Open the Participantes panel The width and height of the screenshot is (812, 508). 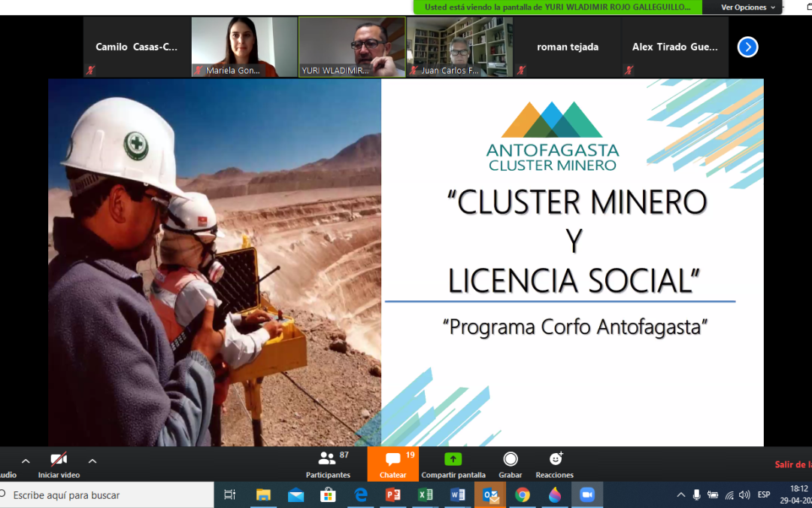[329, 465]
